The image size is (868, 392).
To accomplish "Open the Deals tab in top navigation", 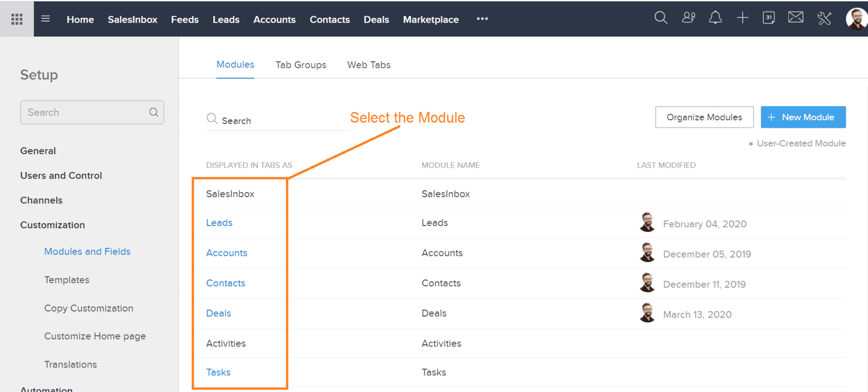I will (x=376, y=20).
